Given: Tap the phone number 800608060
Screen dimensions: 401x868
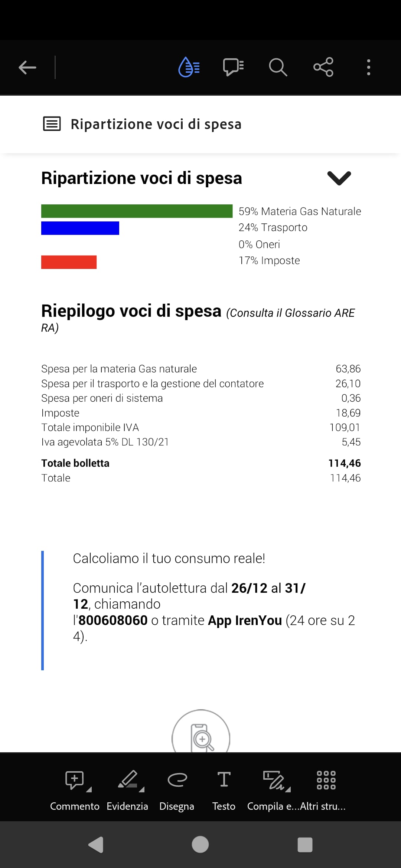Looking at the screenshot, I should (x=113, y=620).
